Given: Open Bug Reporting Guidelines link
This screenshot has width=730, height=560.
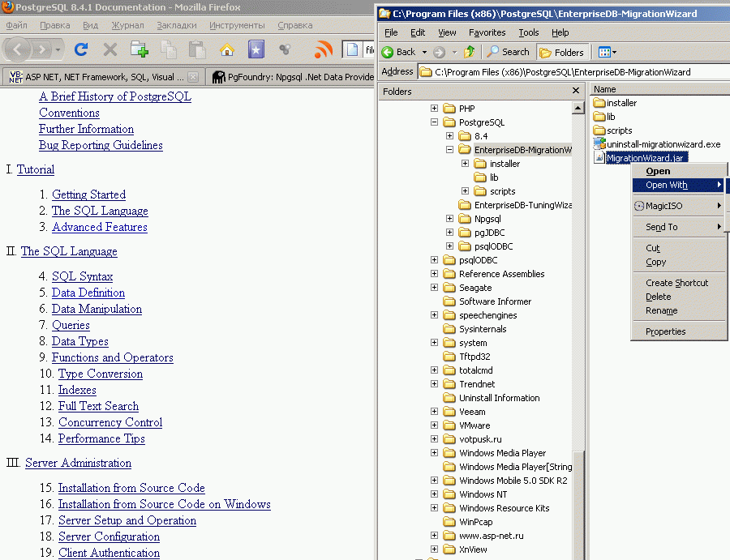Looking at the screenshot, I should (x=101, y=145).
